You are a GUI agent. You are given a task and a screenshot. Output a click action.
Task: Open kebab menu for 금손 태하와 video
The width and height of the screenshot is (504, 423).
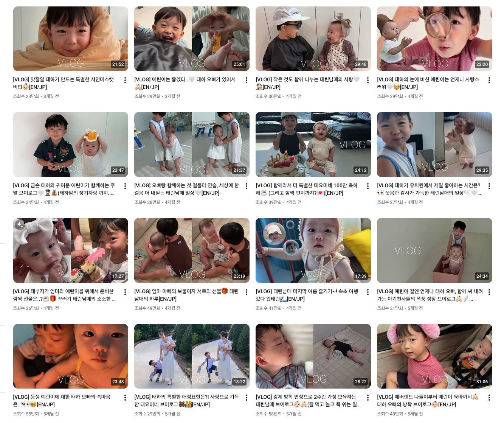(x=125, y=186)
